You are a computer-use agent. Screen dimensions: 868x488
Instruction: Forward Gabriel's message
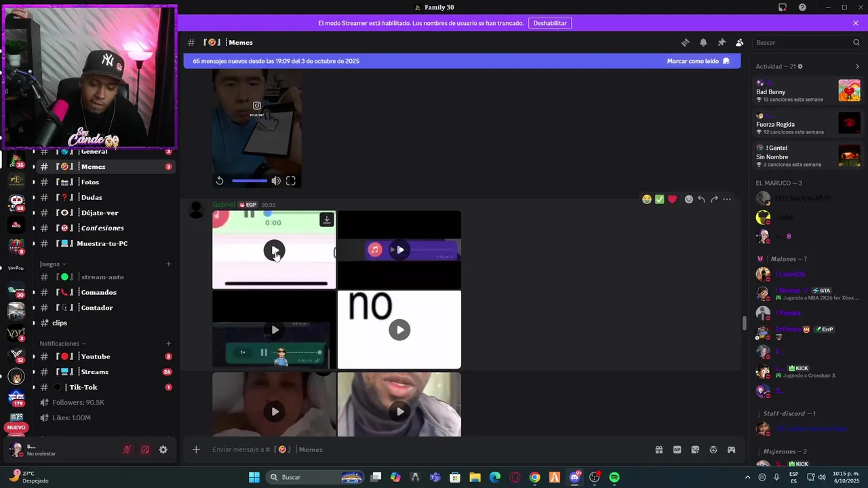(714, 199)
